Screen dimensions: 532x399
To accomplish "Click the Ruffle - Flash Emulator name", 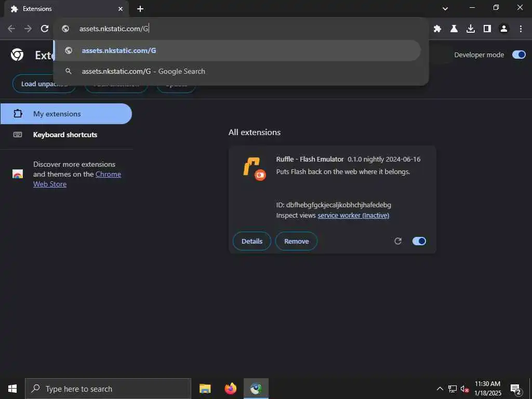I will (310, 159).
